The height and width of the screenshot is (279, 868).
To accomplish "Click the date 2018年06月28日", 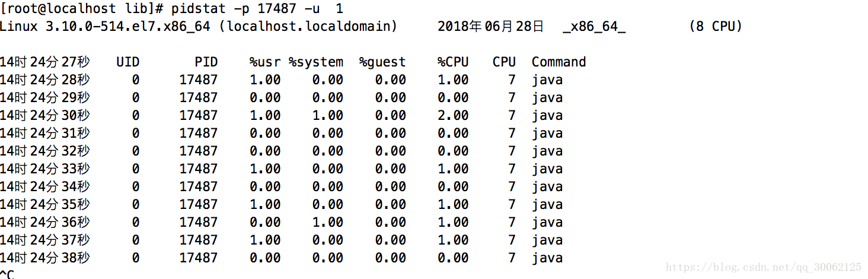I will point(491,27).
